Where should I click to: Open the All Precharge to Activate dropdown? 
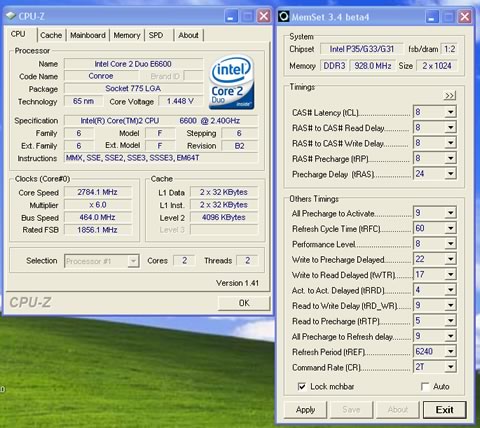point(450,213)
